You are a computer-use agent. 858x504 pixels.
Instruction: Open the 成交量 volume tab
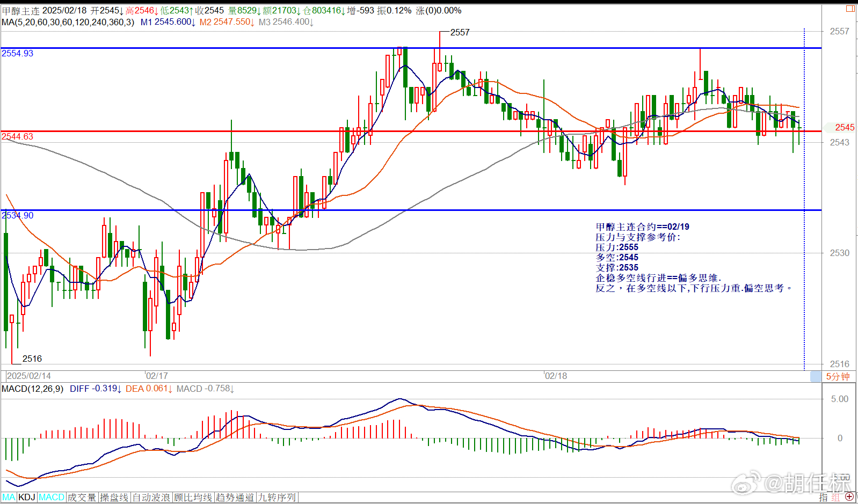tap(82, 498)
